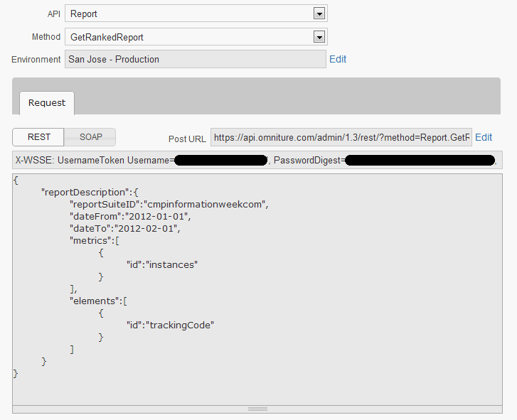Grab the resize handle below request body
Screen dimensions: 517x420
[x=257, y=409]
